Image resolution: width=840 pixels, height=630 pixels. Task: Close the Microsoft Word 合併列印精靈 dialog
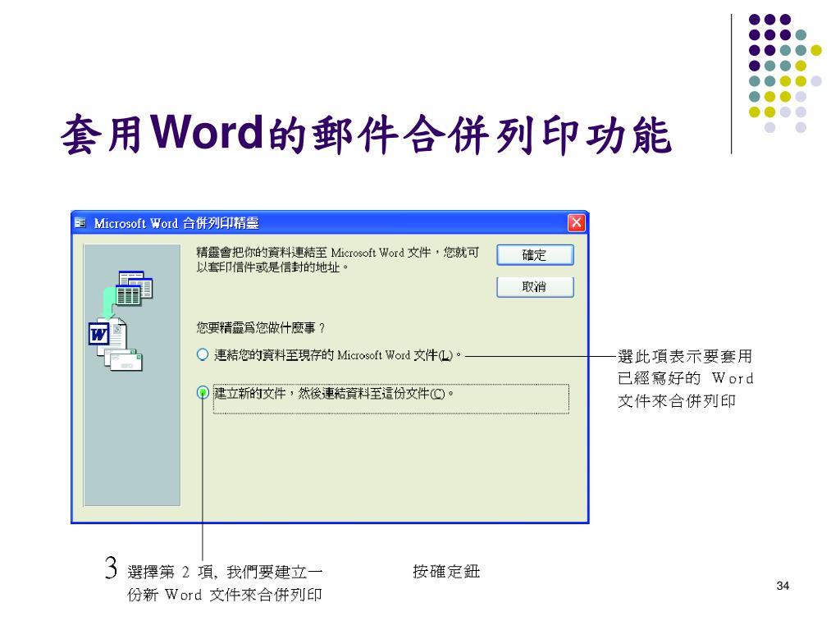[577, 223]
